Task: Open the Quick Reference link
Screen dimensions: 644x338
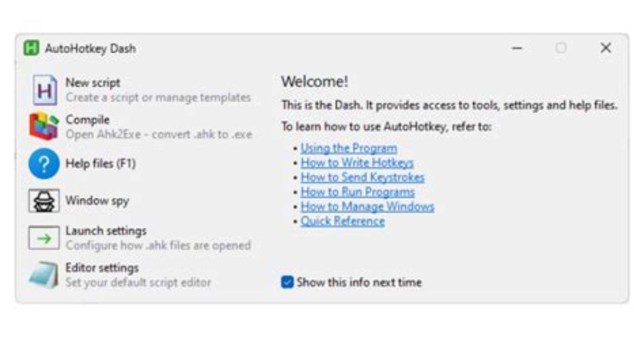Action: click(x=342, y=221)
